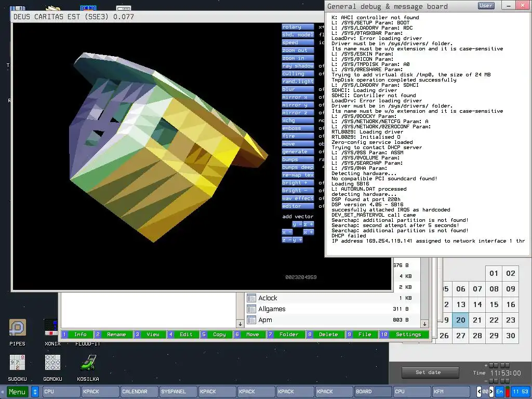Click the speed button
The height and width of the screenshot is (399, 532).
click(298, 43)
